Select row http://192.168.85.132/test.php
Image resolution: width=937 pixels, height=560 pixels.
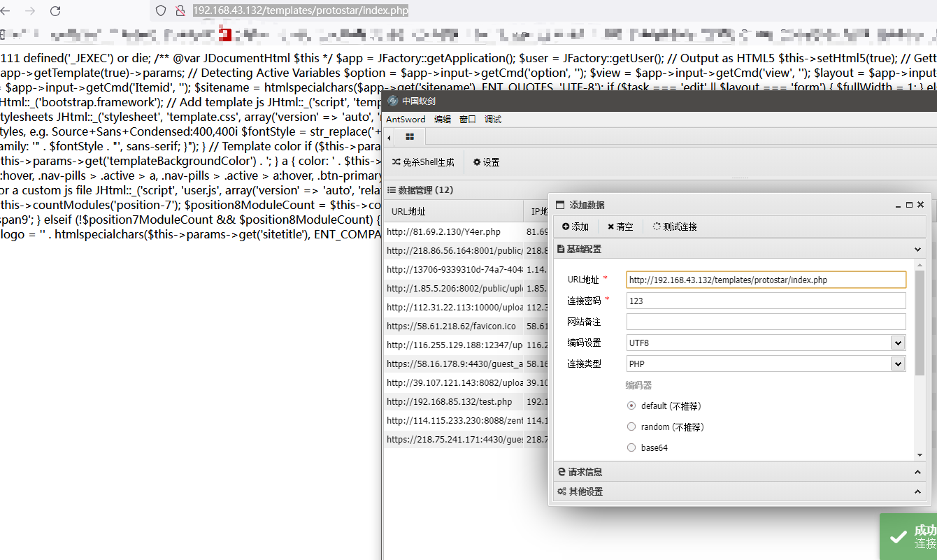click(x=454, y=402)
